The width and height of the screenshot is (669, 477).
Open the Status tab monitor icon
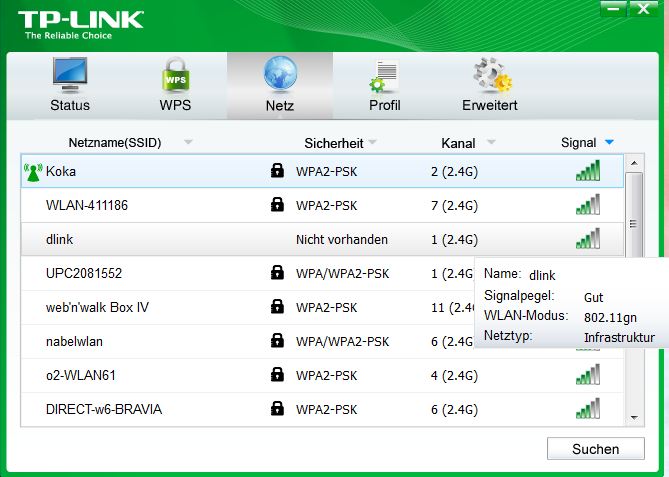pos(70,75)
